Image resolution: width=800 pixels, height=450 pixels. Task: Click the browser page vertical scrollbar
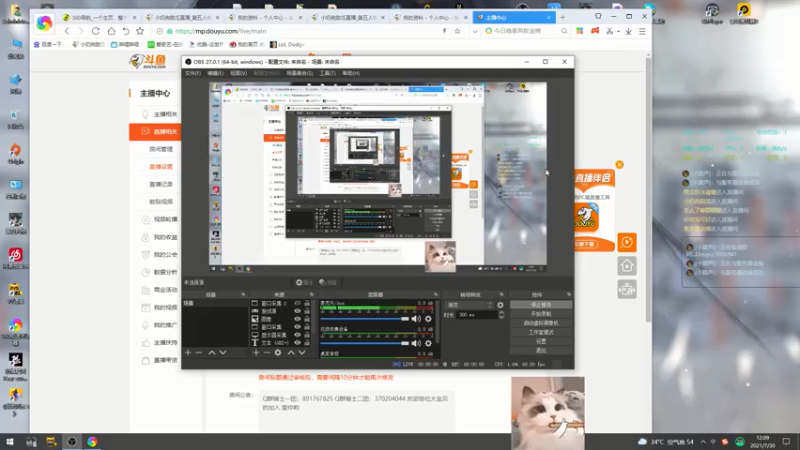pyautogui.click(x=648, y=190)
